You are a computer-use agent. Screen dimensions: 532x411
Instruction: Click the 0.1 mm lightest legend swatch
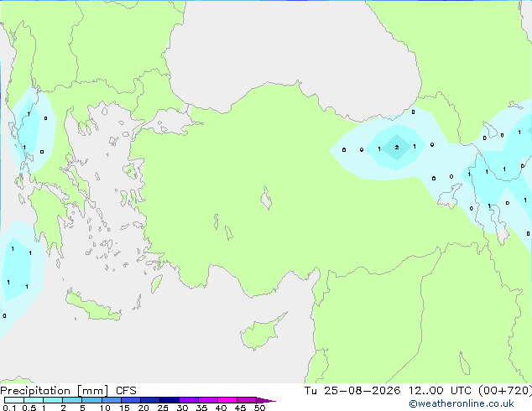tap(14, 400)
